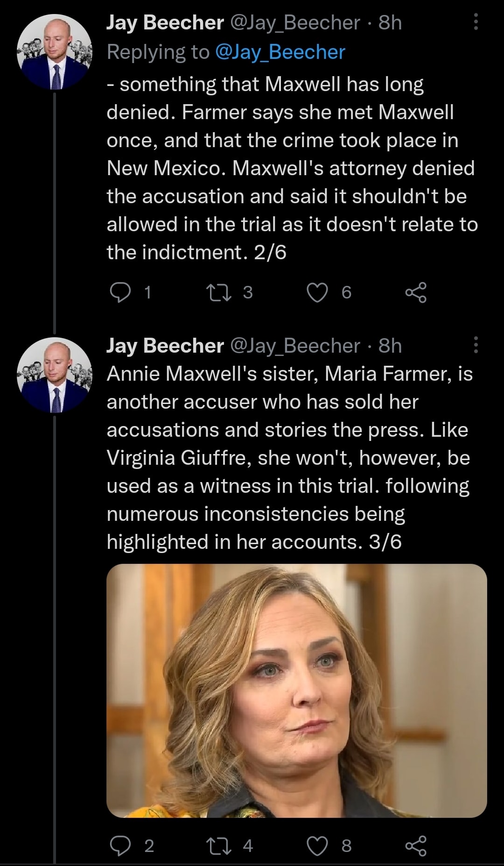Open more options for 3/6 tweet

coord(476,345)
